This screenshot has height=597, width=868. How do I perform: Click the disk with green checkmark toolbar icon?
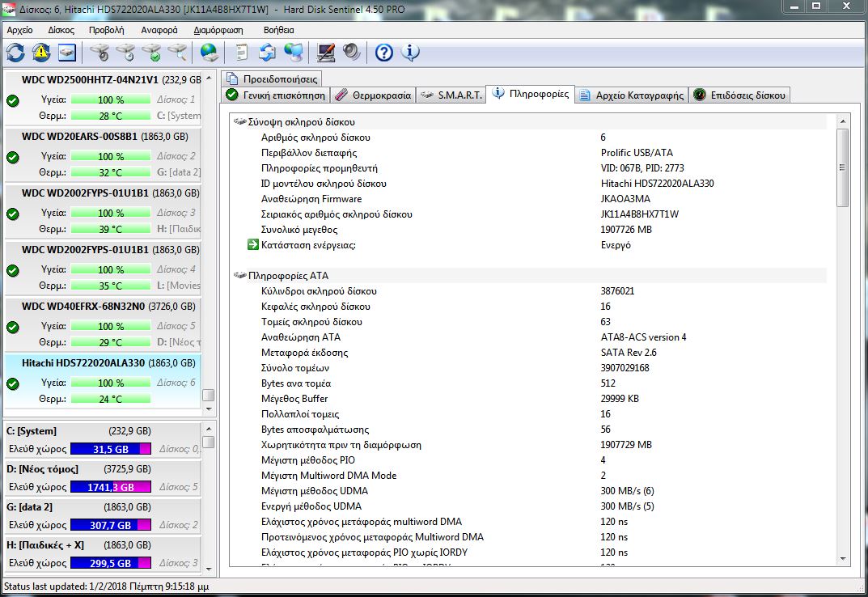[x=151, y=53]
